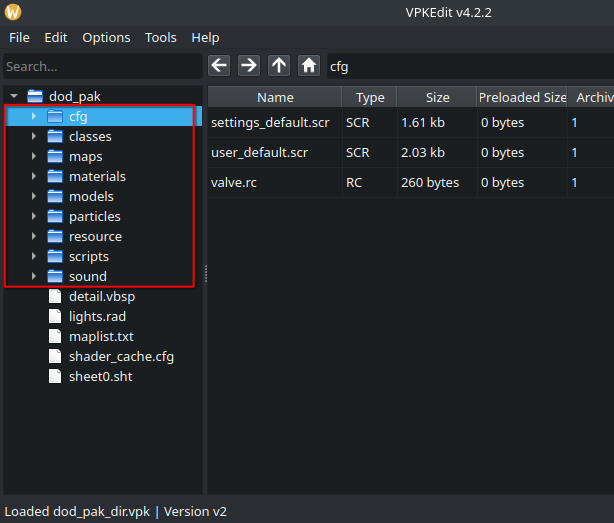
Task: Click the materials folder icon
Action: tap(56, 177)
